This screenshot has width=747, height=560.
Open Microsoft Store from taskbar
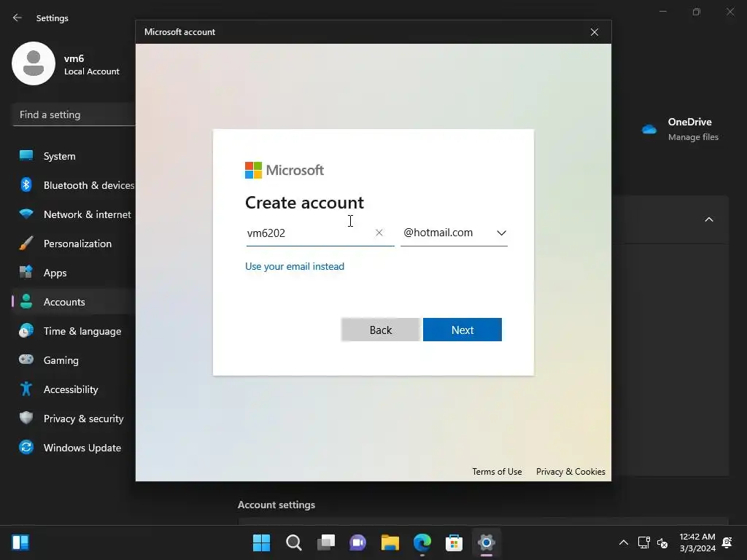pyautogui.click(x=454, y=542)
